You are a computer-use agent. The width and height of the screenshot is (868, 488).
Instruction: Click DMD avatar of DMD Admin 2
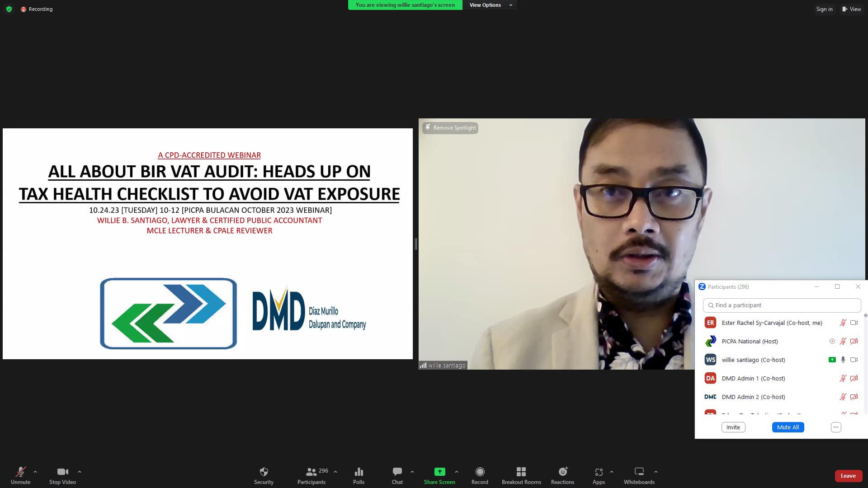[710, 397]
